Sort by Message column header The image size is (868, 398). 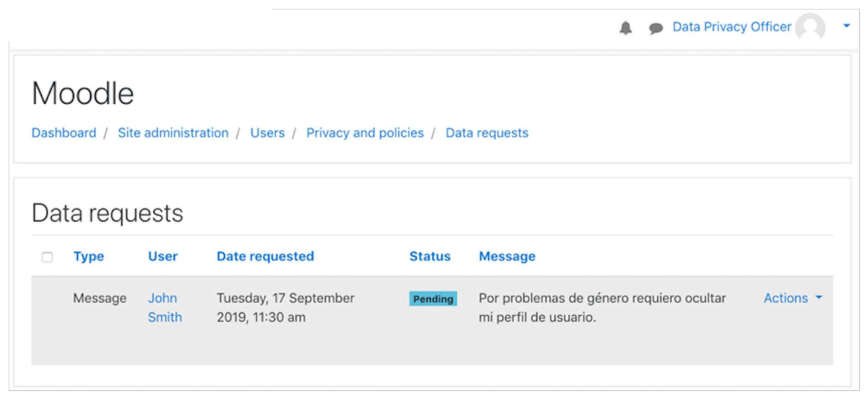pyautogui.click(x=507, y=256)
